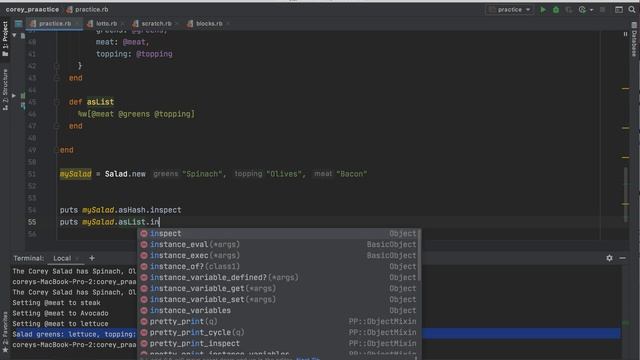The image size is (640, 360).
Task: Click 'Setting @meat to lettuce' terminal line
Action: 60,324
